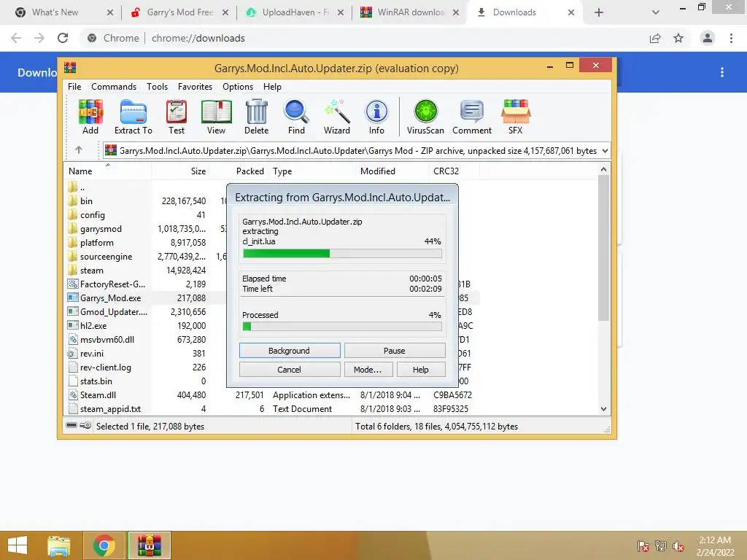Click the Find magnifier icon
Screen dimensions: 747x560
[x=296, y=117]
